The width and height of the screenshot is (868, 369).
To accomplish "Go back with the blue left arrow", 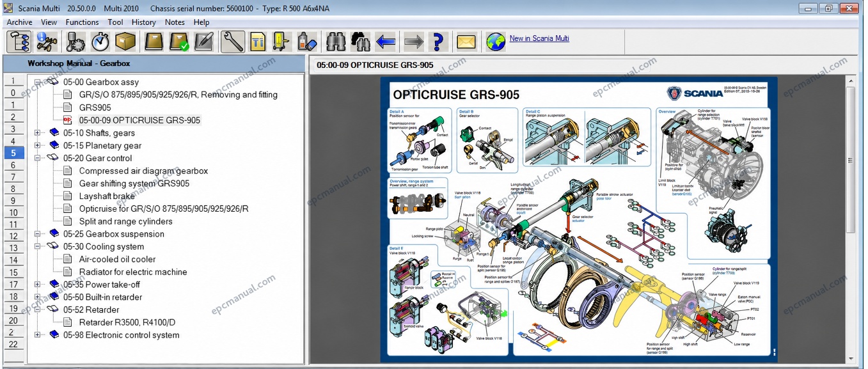I will pos(386,42).
